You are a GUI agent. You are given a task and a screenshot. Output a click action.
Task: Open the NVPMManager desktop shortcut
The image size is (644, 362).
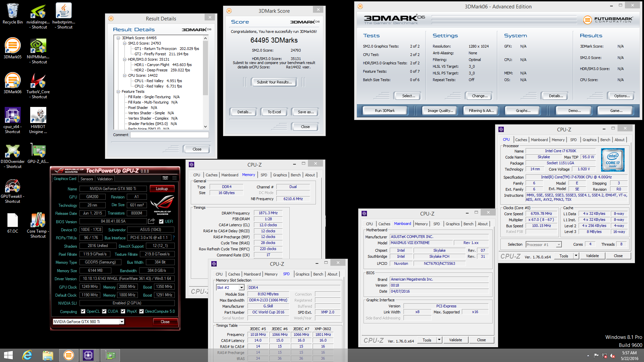38,50
